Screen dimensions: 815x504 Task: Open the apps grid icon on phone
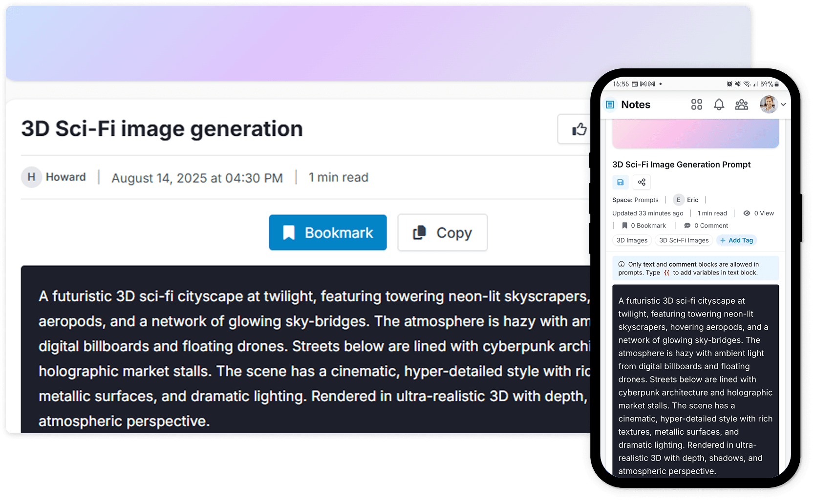[x=697, y=105]
